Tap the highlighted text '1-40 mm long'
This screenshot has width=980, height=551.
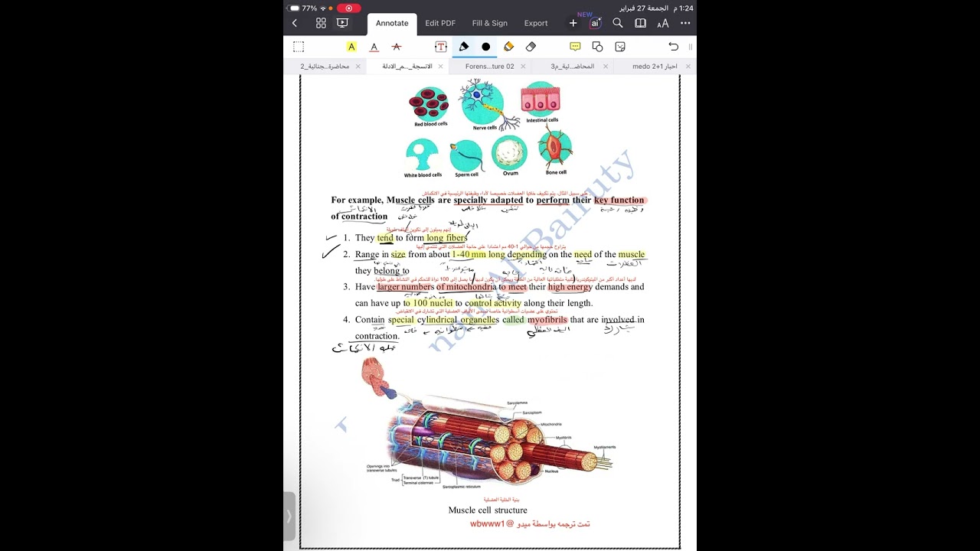[x=478, y=254]
